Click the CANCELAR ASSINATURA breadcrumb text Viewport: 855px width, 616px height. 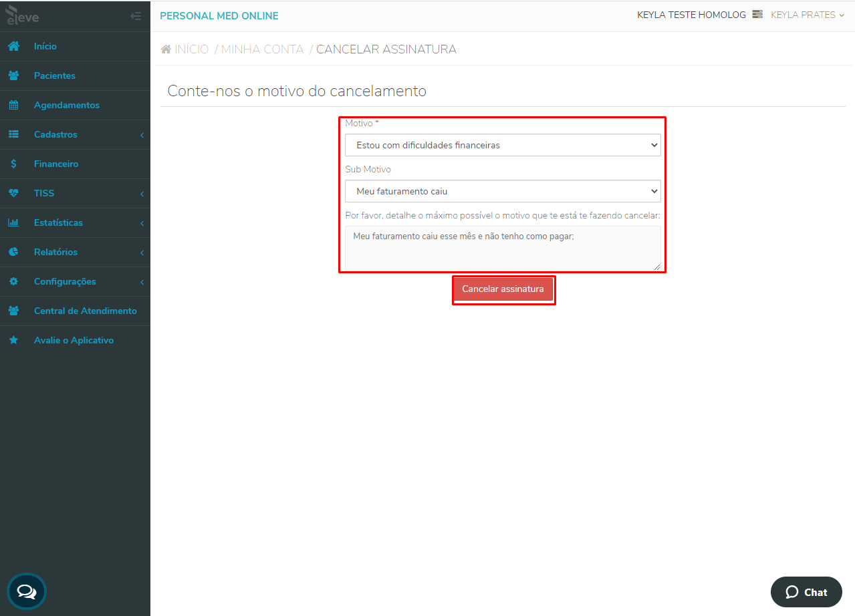pos(386,49)
